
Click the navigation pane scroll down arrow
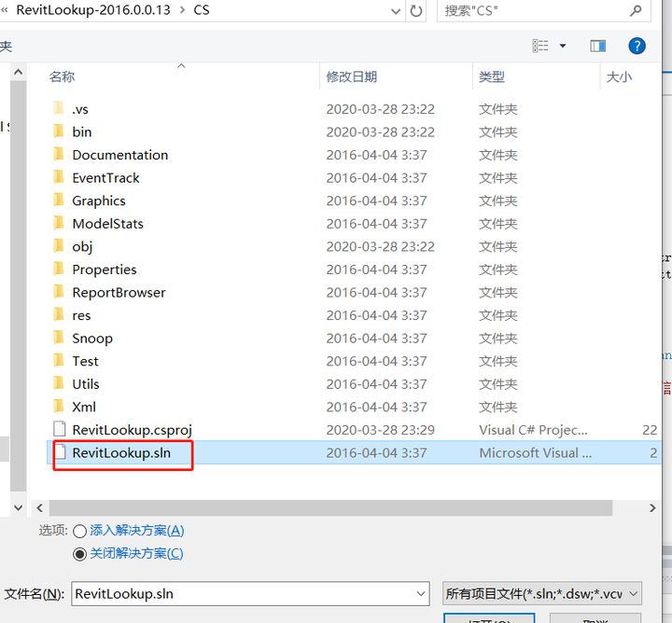pyautogui.click(x=18, y=508)
